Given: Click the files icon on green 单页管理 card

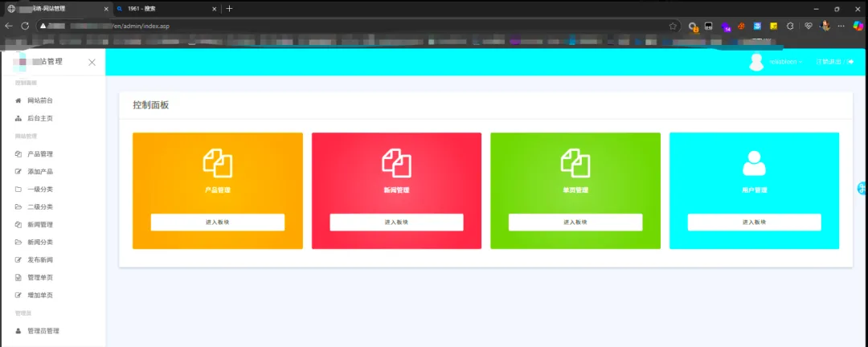Looking at the screenshot, I should [x=575, y=163].
